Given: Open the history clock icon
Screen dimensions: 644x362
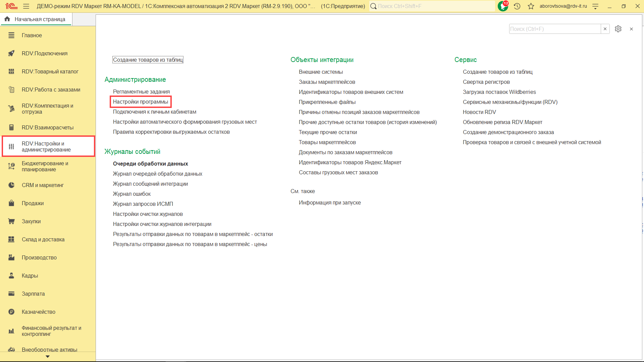Looking at the screenshot, I should (x=517, y=6).
